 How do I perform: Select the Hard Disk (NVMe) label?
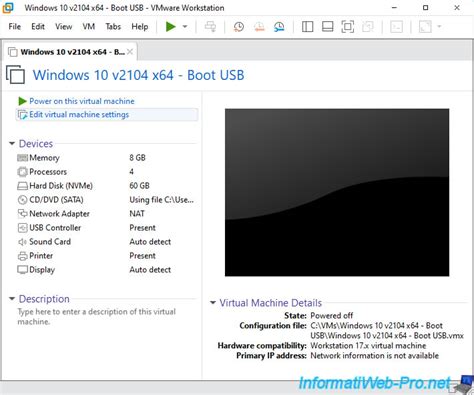click(61, 186)
